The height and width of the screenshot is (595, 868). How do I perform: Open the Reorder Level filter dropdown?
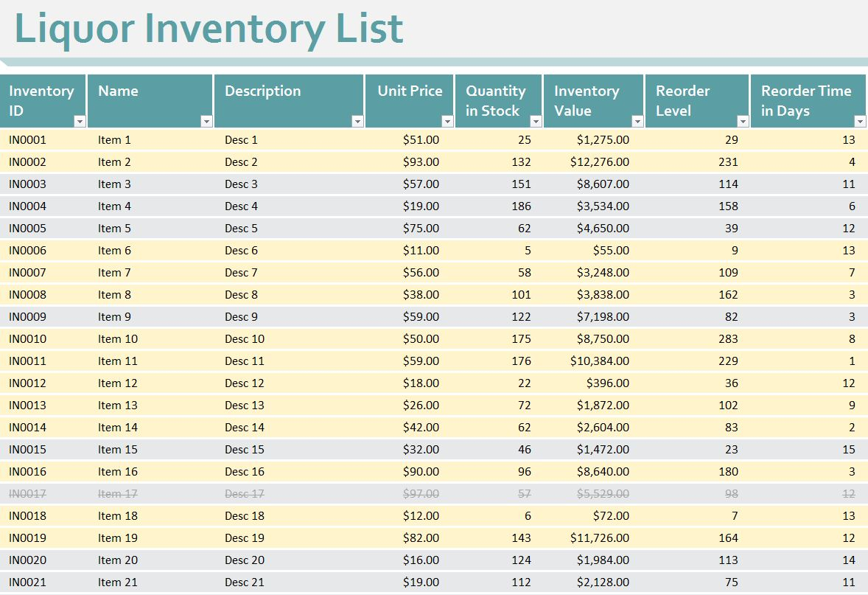742,122
